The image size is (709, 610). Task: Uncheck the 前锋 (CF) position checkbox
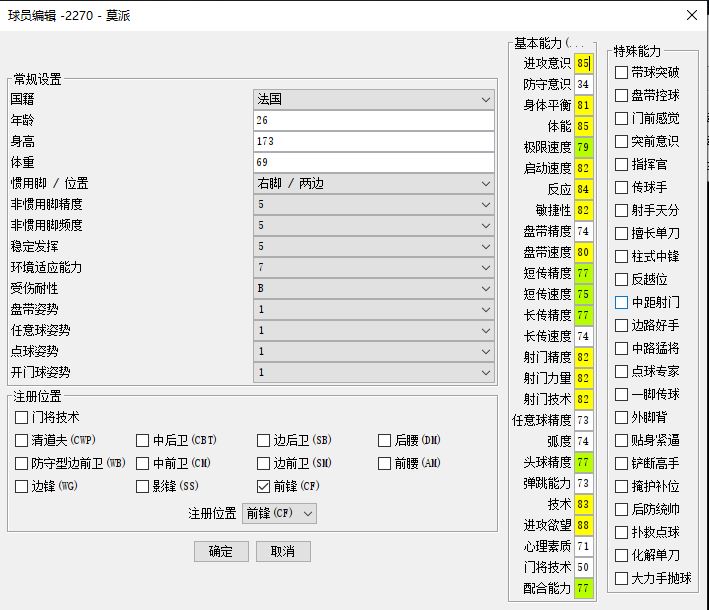pyautogui.click(x=264, y=487)
